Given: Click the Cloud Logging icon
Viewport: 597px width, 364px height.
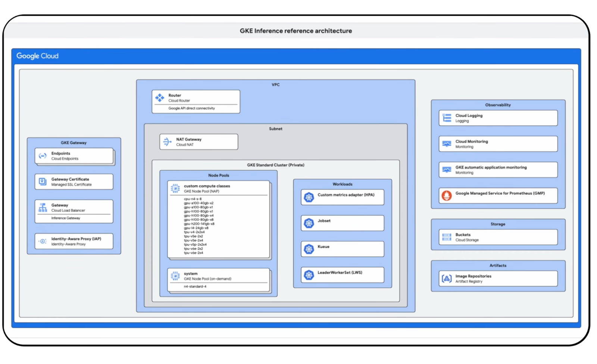Looking at the screenshot, I should (447, 118).
